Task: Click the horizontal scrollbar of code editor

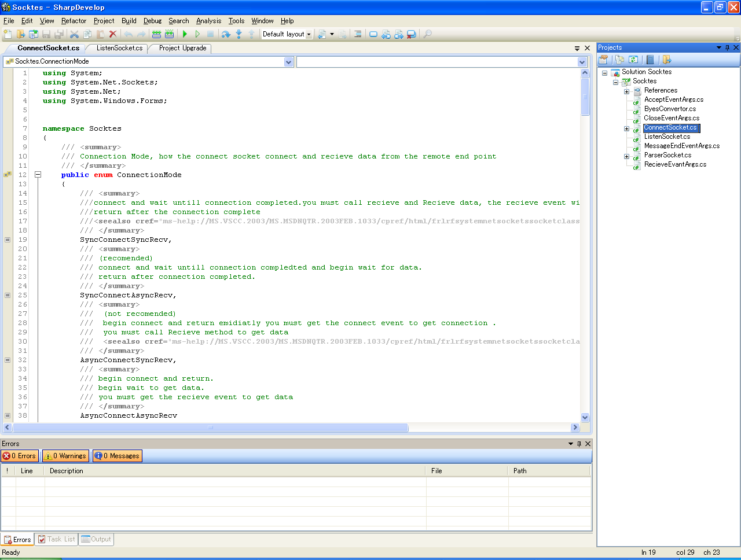Action: tap(210, 428)
